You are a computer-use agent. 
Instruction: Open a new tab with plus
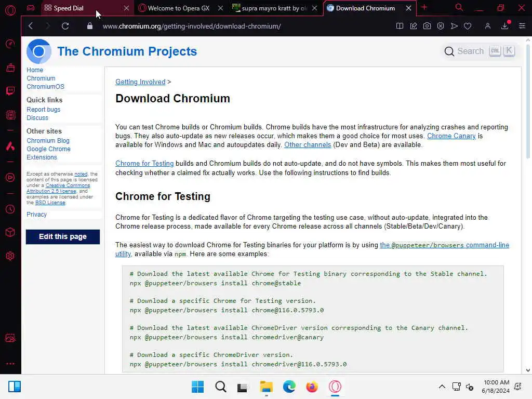[424, 7]
